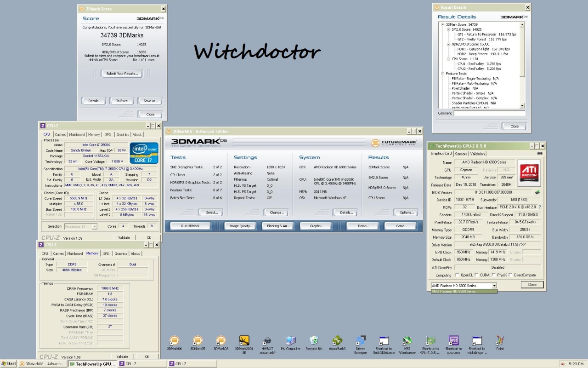Open the Driver Sweeper shortcut
This screenshot has width=588, height=368.
click(x=360, y=341)
